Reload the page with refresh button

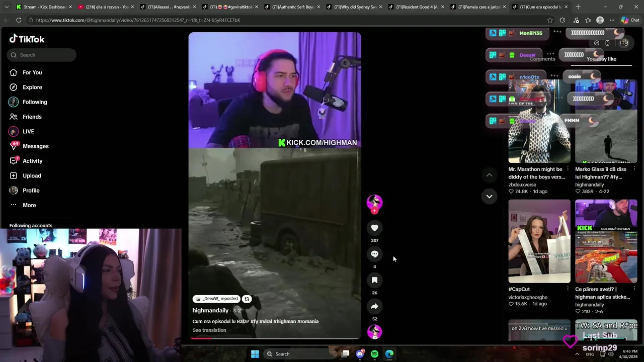click(19, 20)
